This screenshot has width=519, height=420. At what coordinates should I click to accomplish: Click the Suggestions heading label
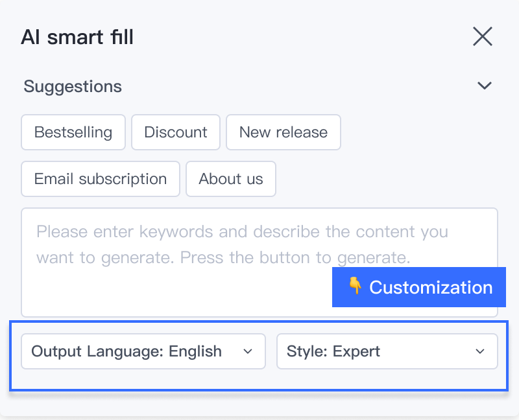(73, 86)
